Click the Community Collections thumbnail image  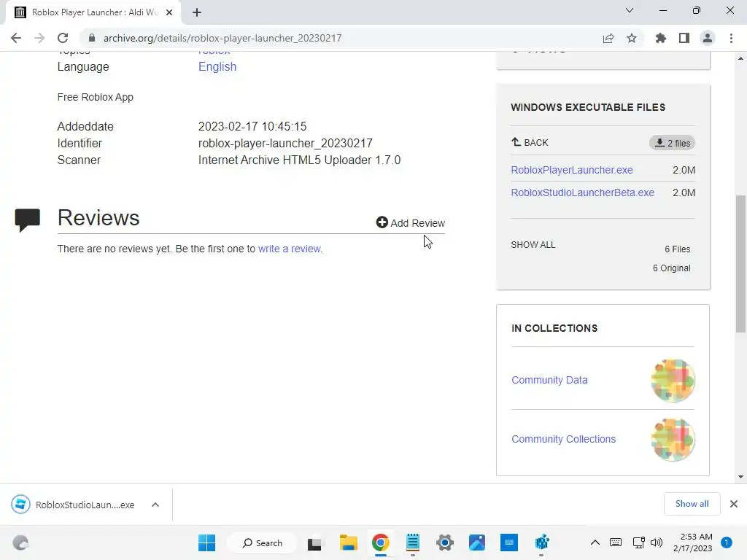tap(673, 440)
